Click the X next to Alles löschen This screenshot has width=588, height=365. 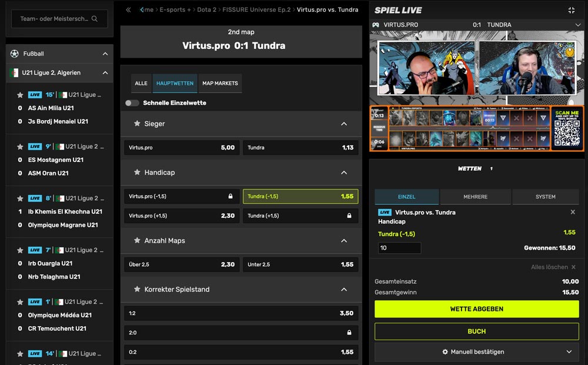(x=573, y=267)
